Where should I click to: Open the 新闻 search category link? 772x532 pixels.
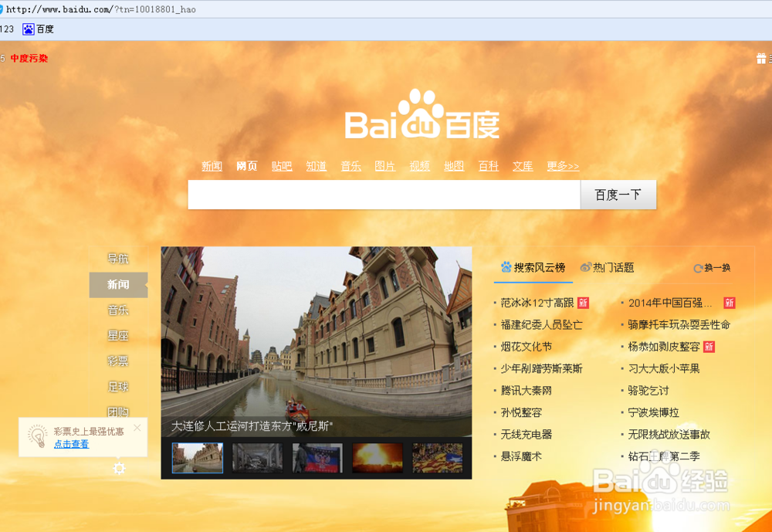click(212, 167)
